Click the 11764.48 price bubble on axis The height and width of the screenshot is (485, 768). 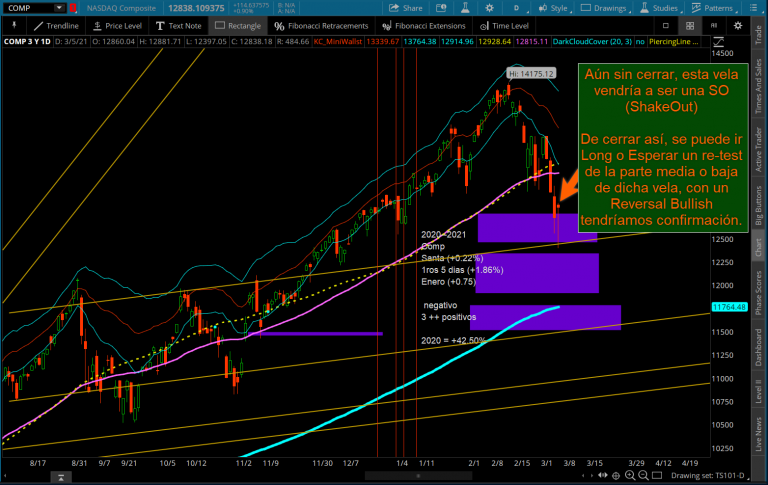click(729, 307)
